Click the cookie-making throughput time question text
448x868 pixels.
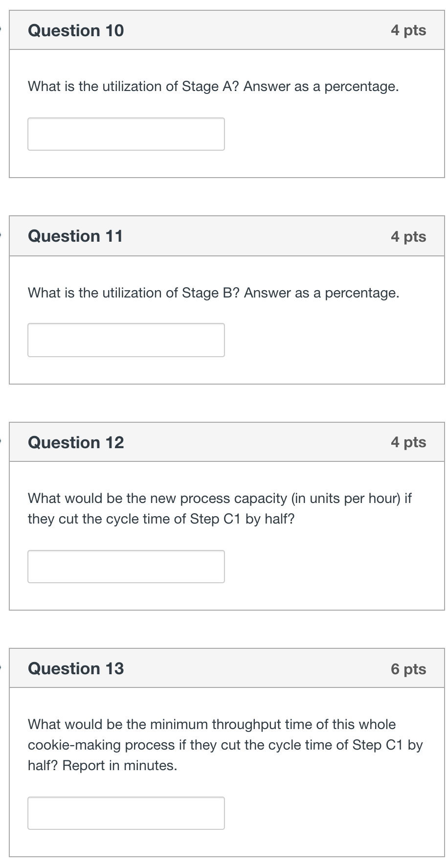click(x=225, y=745)
